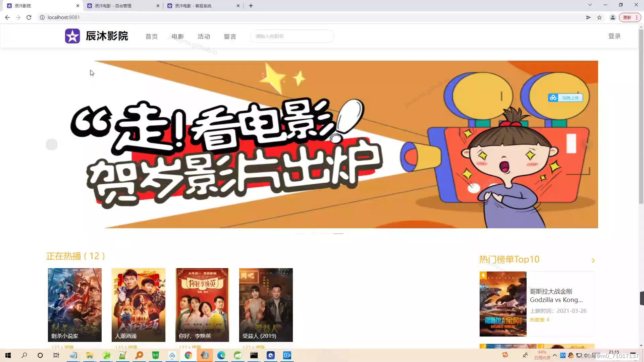Expand the 热门榜单Top10 list with its chevron

click(593, 260)
